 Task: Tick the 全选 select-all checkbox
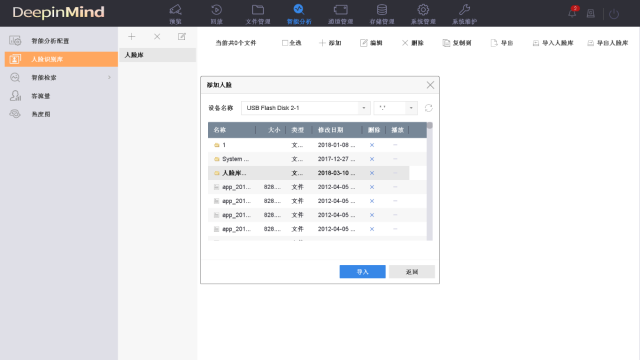point(285,43)
